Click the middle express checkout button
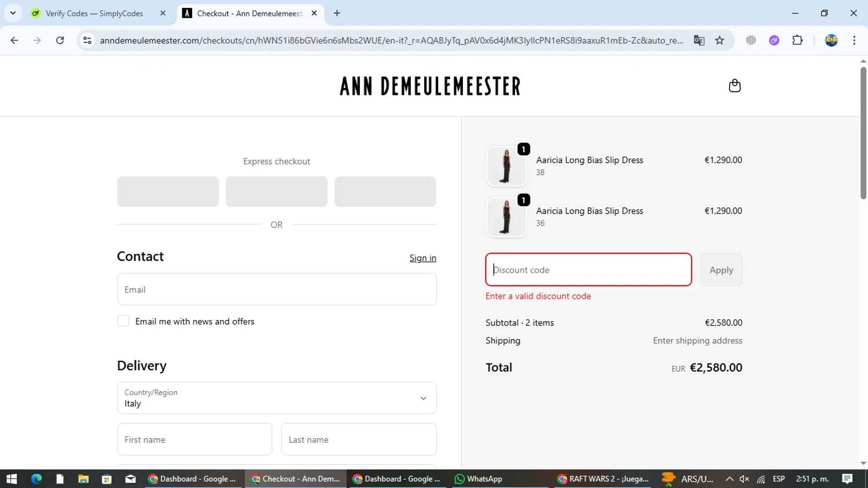The image size is (868, 488). pos(277,192)
